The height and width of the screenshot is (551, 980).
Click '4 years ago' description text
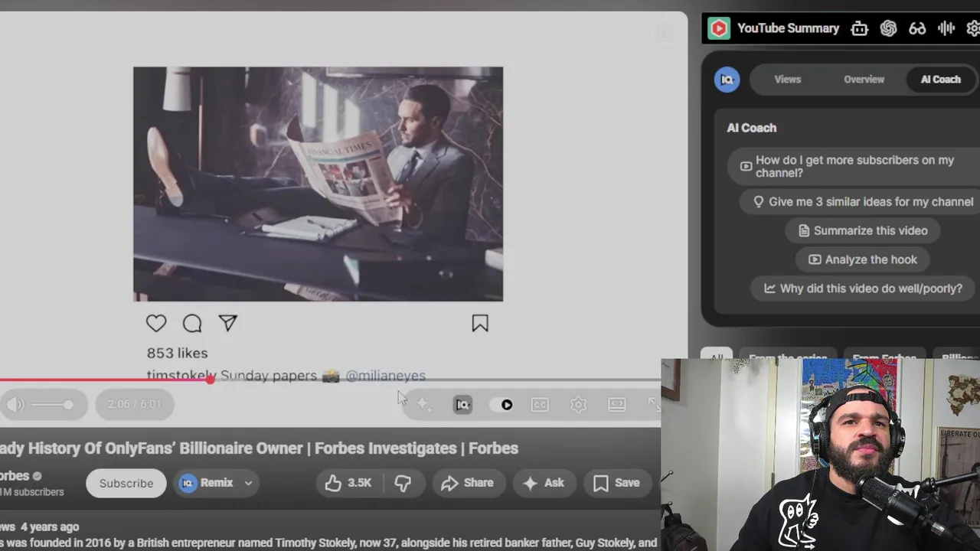point(50,527)
